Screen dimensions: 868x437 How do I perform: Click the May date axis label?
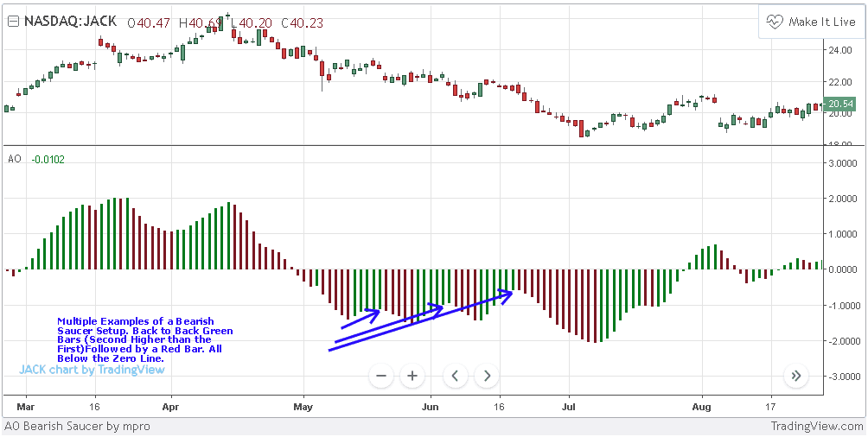click(304, 405)
